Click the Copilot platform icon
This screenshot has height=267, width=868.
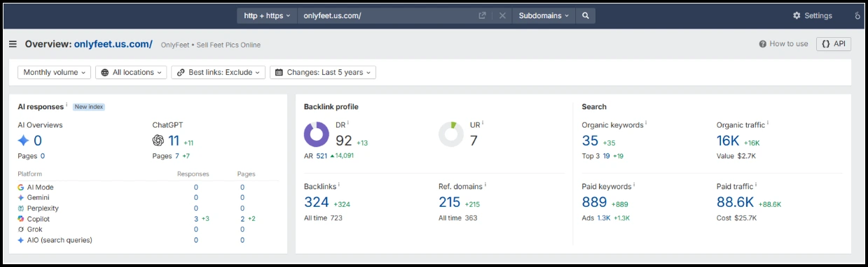click(21, 219)
